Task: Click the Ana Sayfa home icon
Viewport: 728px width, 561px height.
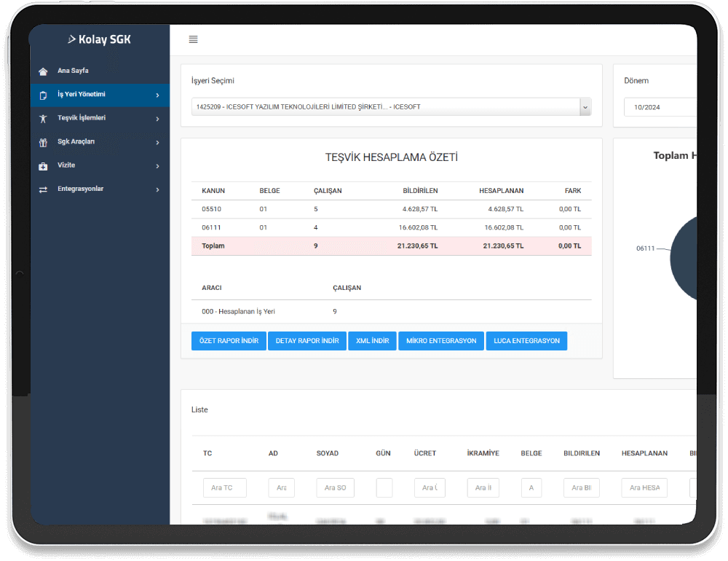Action: 43,71
